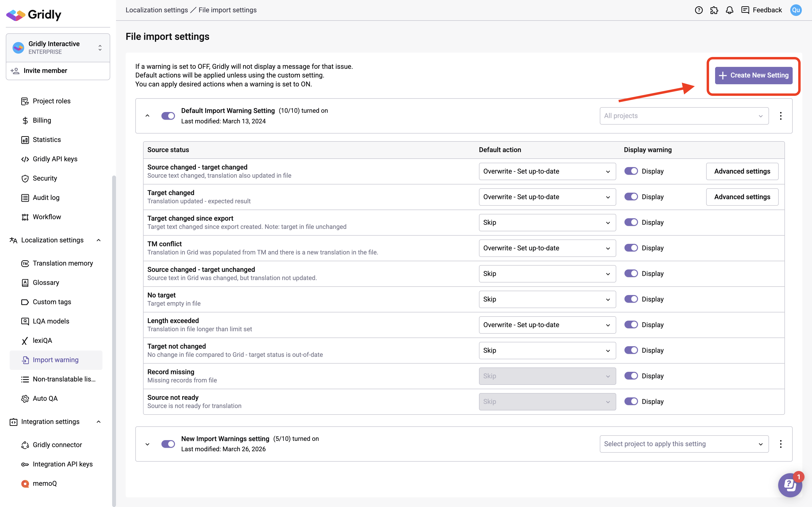Open the Select project to apply dropdown
The height and width of the screenshot is (507, 812).
(684, 444)
